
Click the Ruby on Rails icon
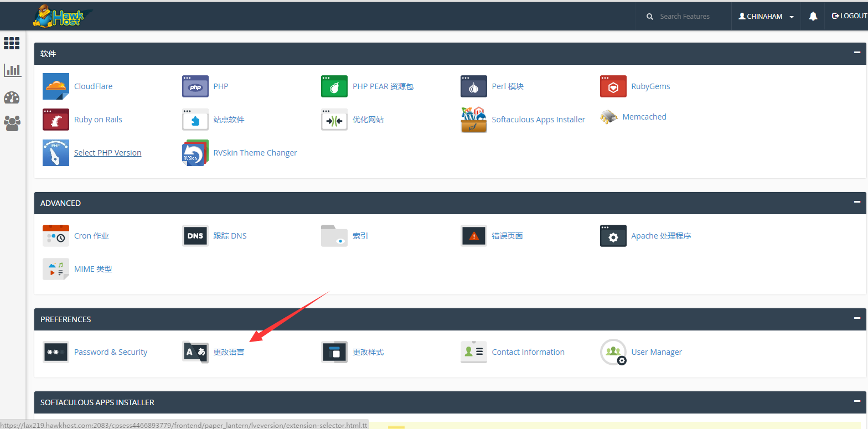coord(56,120)
